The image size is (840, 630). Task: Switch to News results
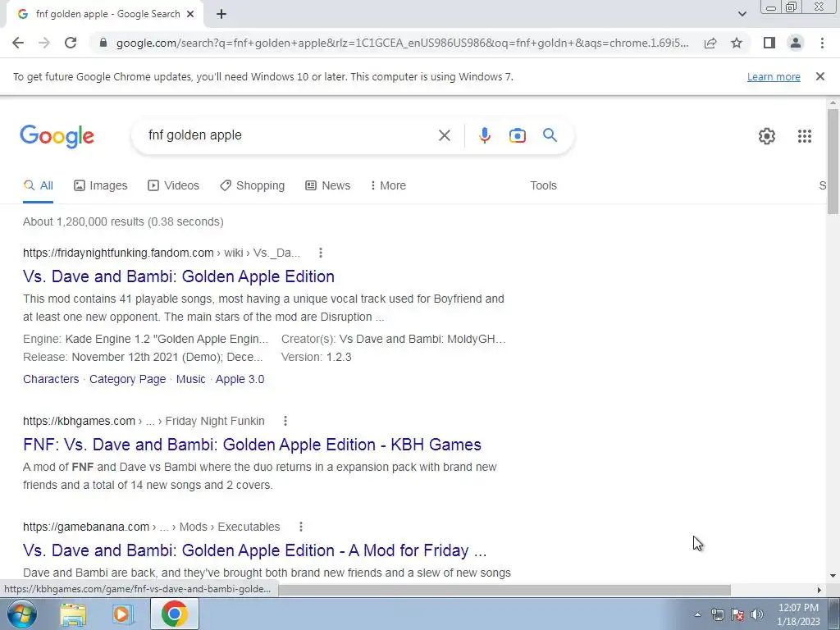[x=327, y=185]
